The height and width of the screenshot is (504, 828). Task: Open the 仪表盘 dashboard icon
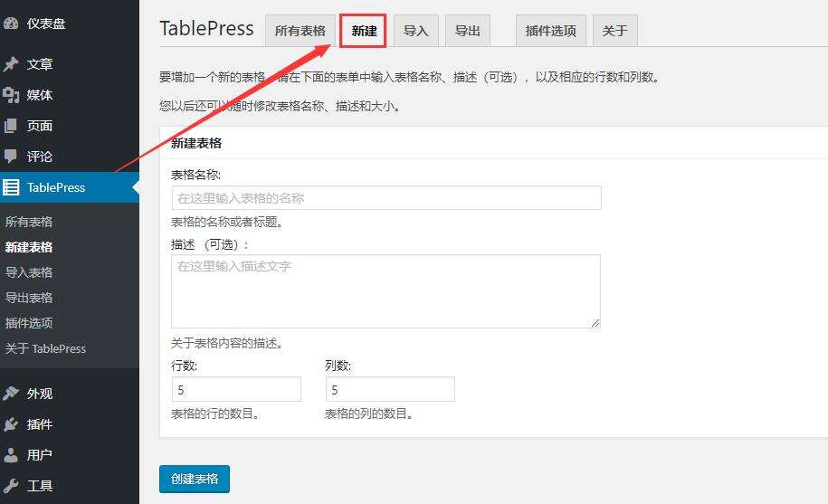point(11,24)
